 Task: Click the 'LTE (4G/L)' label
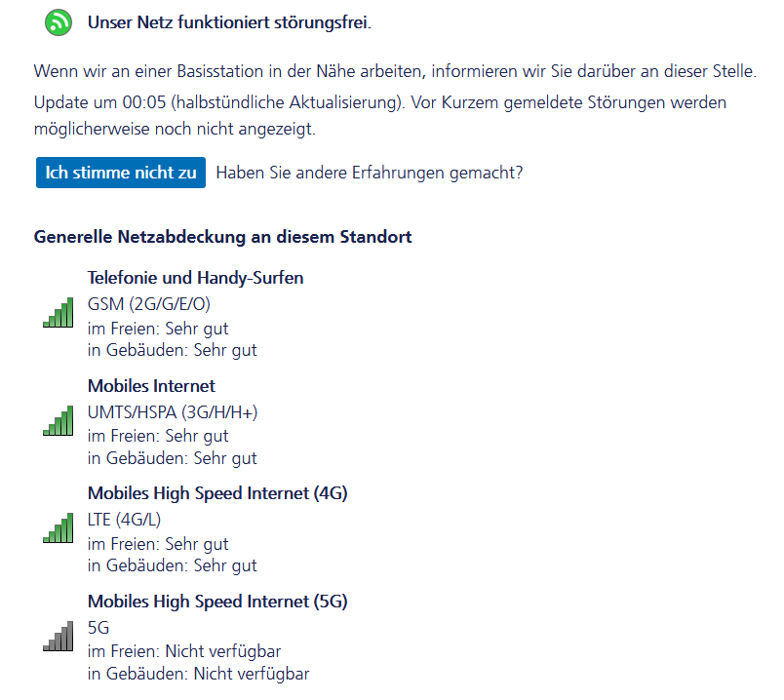(124, 520)
